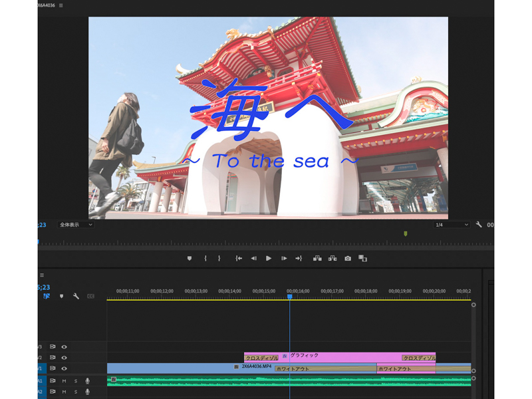Viewport: 532px width, 399px height.
Task: Toggle sync lock on V3 track
Action: tap(53, 346)
